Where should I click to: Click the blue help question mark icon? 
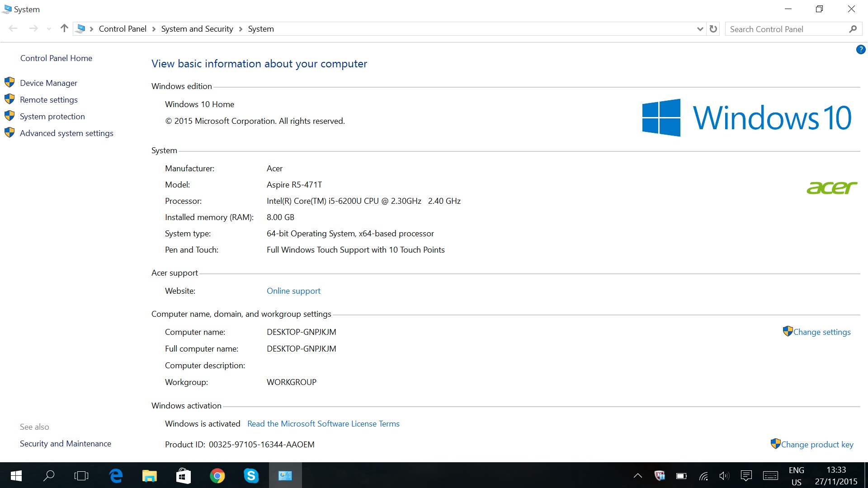(x=860, y=50)
